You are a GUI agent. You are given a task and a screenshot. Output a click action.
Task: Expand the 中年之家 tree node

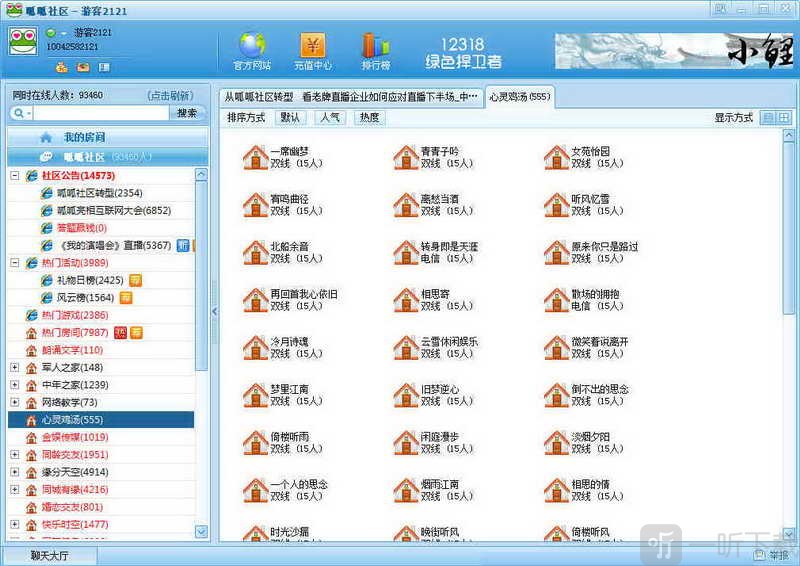[x=15, y=385]
